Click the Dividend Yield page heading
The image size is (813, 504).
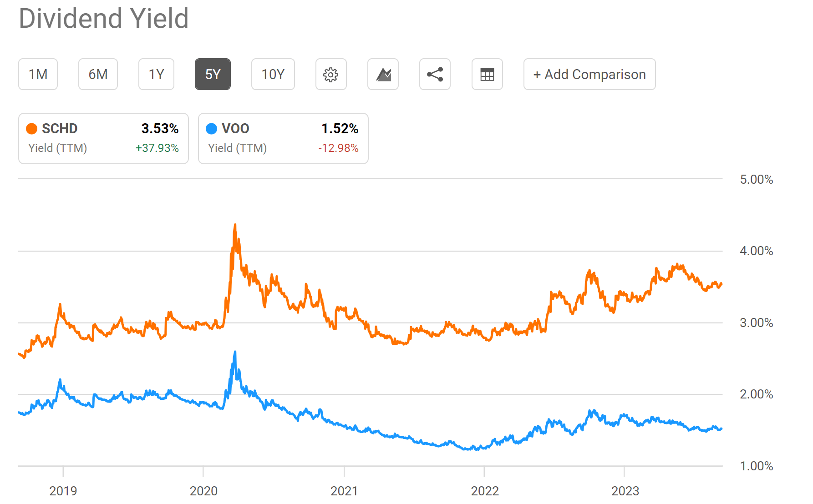[103, 19]
